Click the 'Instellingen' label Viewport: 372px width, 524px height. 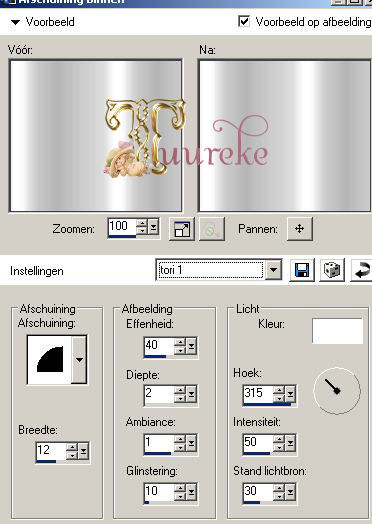tap(37, 271)
